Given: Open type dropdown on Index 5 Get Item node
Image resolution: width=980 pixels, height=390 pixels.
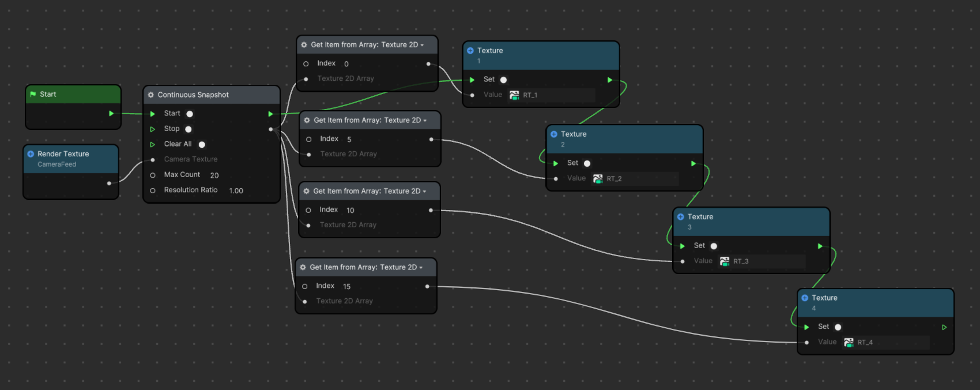Looking at the screenshot, I should pyautogui.click(x=425, y=121).
